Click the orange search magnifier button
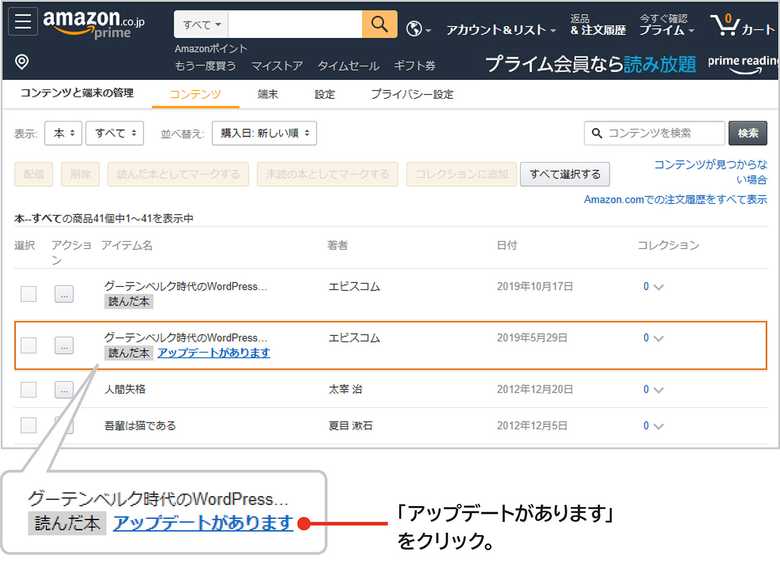Viewport: 780px width, 572px height. (380, 24)
